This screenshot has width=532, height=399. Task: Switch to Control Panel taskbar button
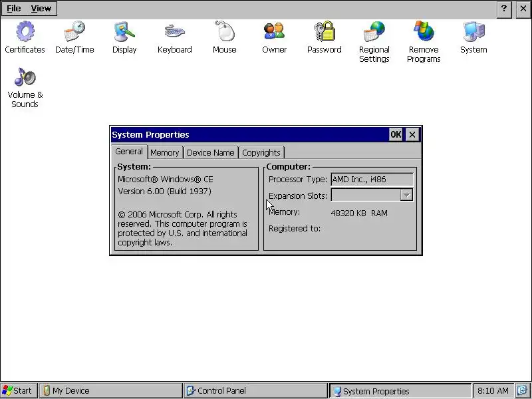click(255, 390)
